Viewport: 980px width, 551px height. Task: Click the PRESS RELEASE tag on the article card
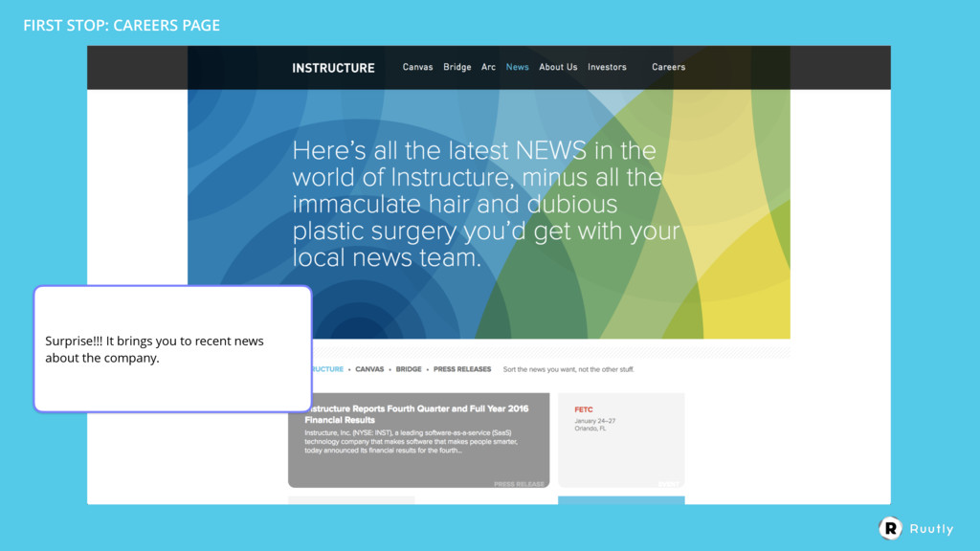(x=519, y=484)
